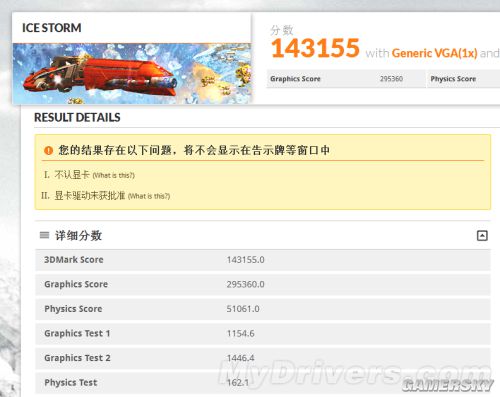Click the value 162.1
500x397 pixels.
238,383
